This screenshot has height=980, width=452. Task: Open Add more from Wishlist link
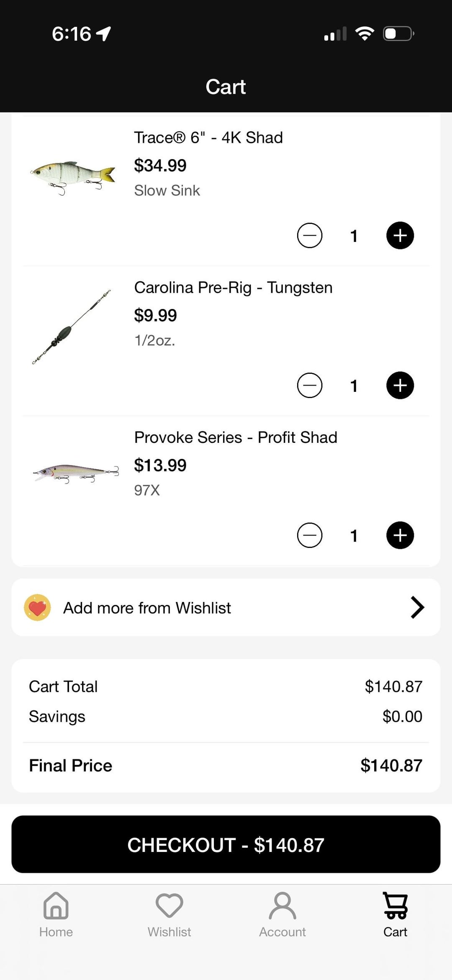click(147, 608)
